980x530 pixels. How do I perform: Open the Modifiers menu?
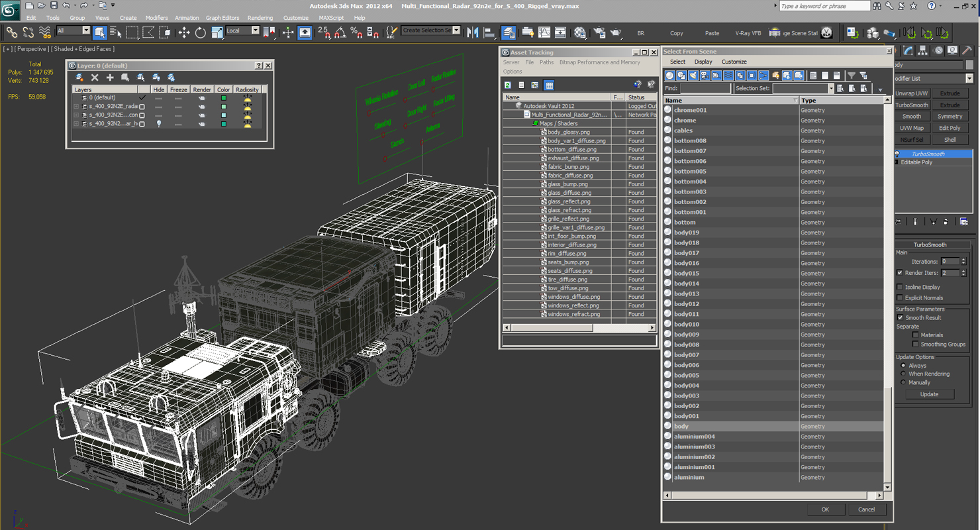pos(156,18)
